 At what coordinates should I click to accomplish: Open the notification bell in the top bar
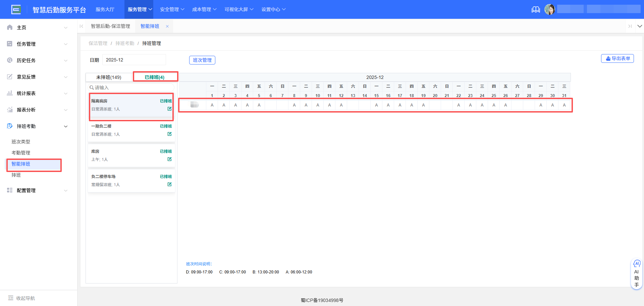535,9
